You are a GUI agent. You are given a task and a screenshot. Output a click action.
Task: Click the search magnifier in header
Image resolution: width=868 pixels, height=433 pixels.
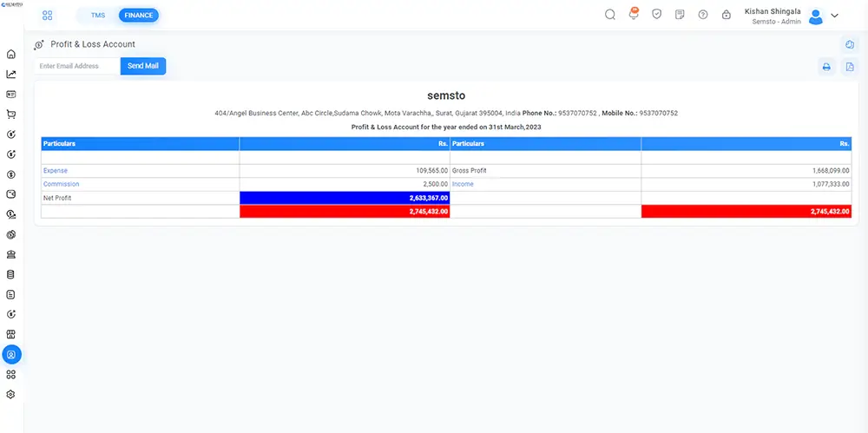pyautogui.click(x=610, y=15)
